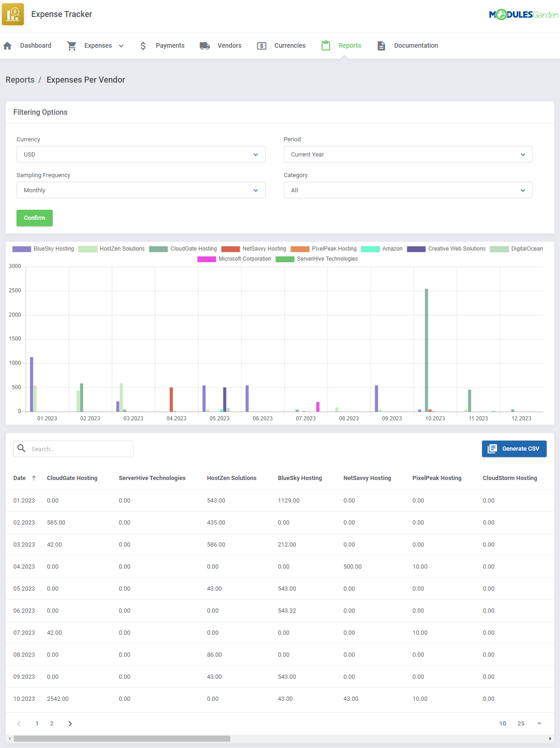Click the Expenses shopping cart icon

72,46
